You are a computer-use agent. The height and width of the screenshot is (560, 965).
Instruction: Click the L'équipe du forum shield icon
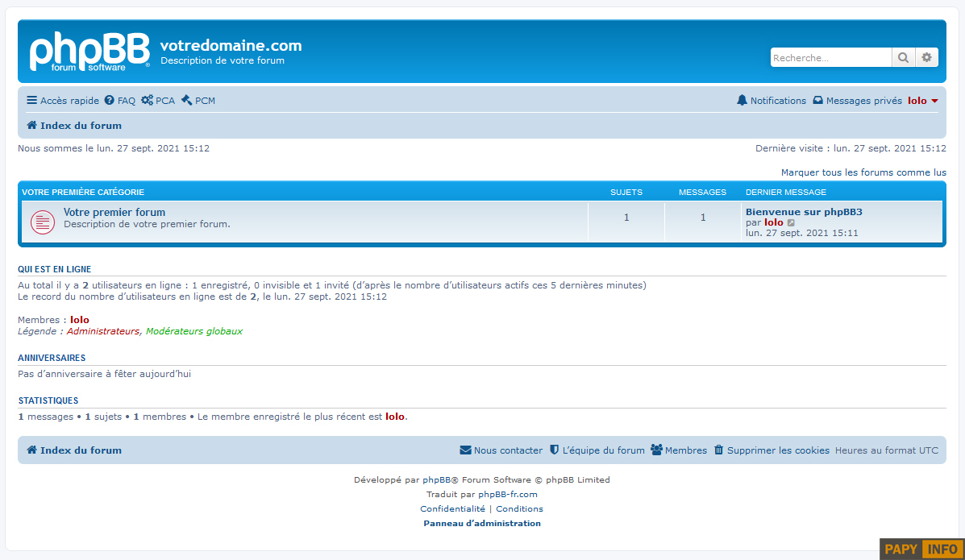pos(555,450)
